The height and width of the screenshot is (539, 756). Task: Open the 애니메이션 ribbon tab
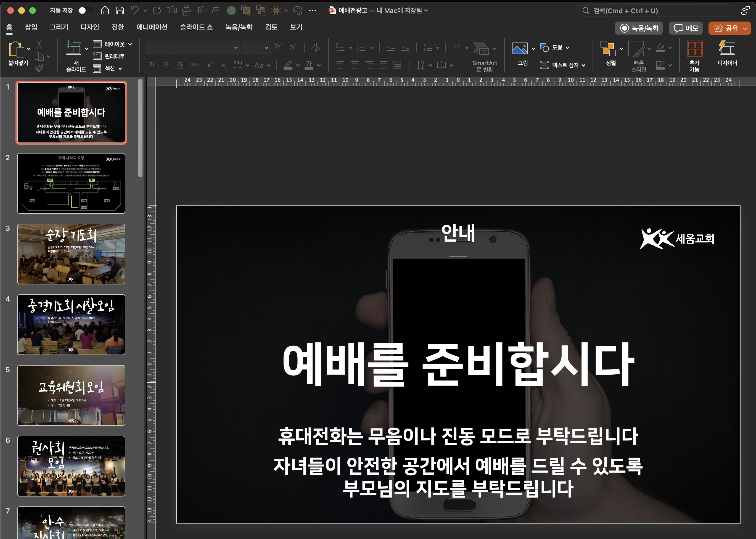click(152, 27)
